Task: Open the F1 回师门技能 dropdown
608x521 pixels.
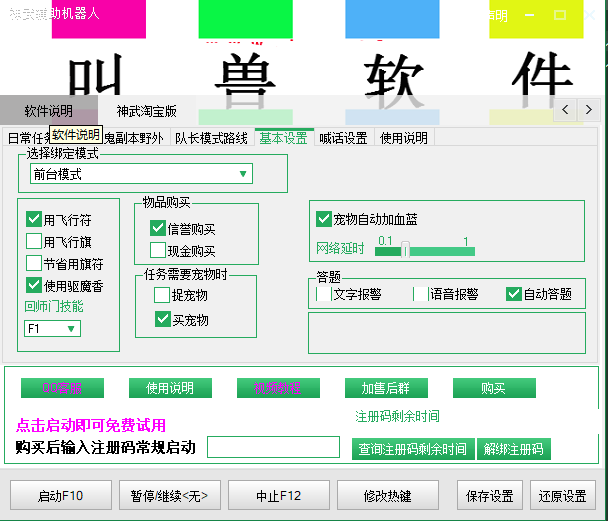Action: [52, 329]
